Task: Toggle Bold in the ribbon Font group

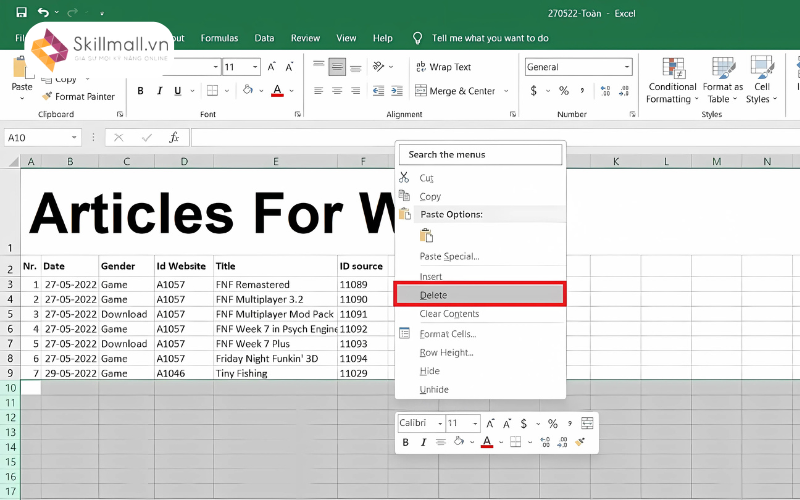Action: 140,91
